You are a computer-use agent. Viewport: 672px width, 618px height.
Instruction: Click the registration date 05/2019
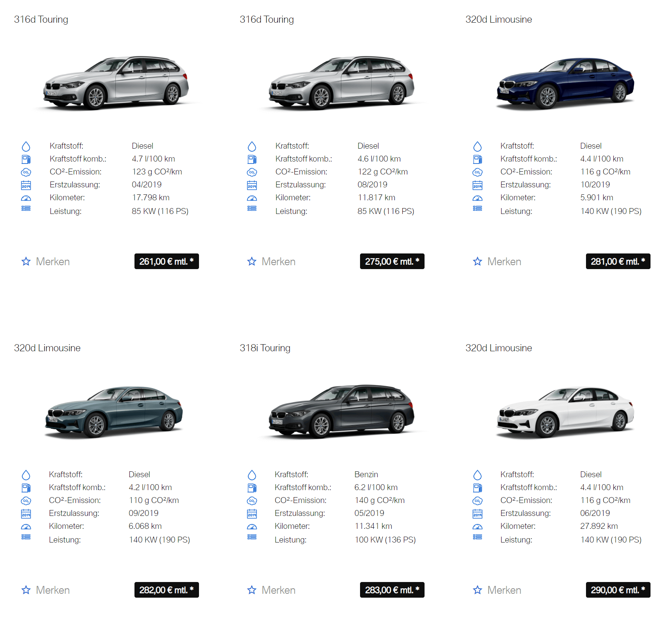pyautogui.click(x=369, y=513)
